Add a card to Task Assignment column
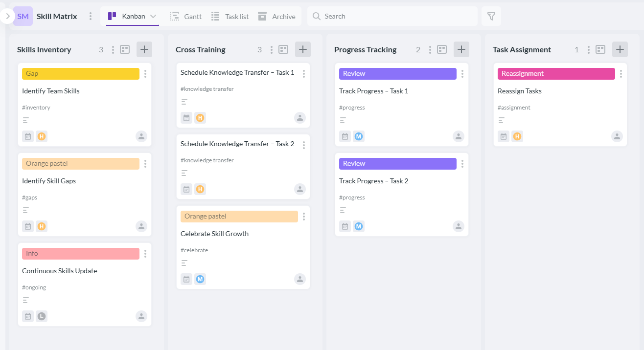This screenshot has width=644, height=350. point(620,49)
